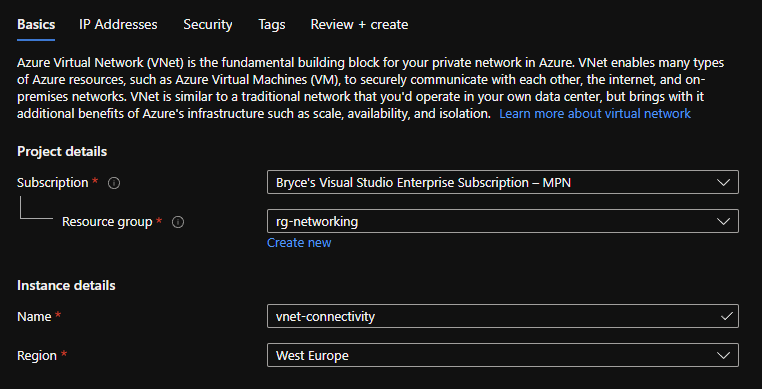Viewport: 762px width, 389px height.
Task: Click the Resource group info icon
Action: coord(178,222)
